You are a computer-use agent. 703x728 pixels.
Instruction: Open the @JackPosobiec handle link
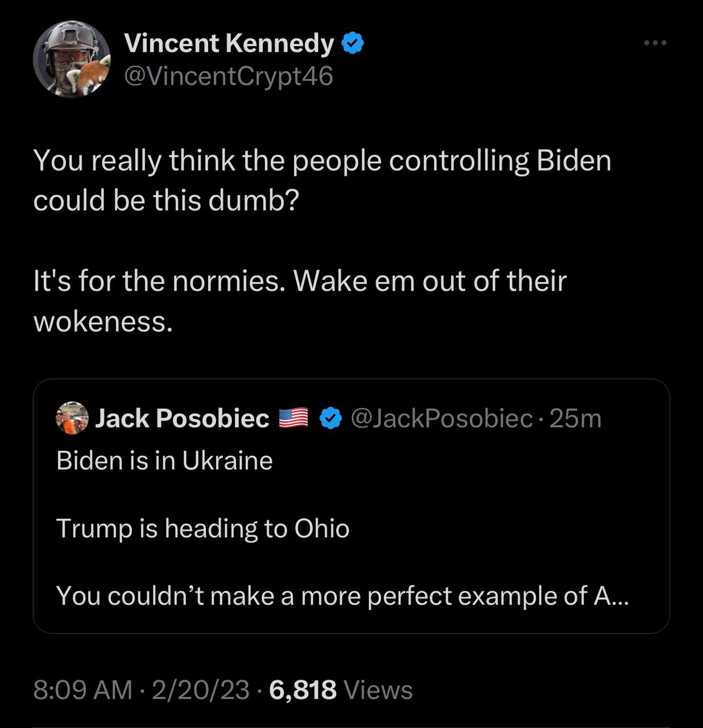pyautogui.click(x=442, y=419)
